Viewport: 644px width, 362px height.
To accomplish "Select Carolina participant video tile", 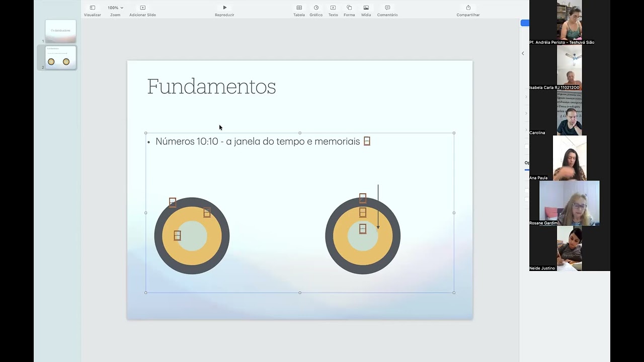I will pos(569,113).
